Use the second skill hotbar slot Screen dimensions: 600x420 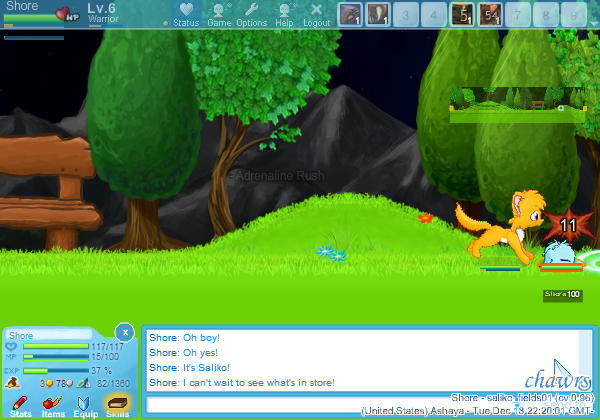click(378, 14)
